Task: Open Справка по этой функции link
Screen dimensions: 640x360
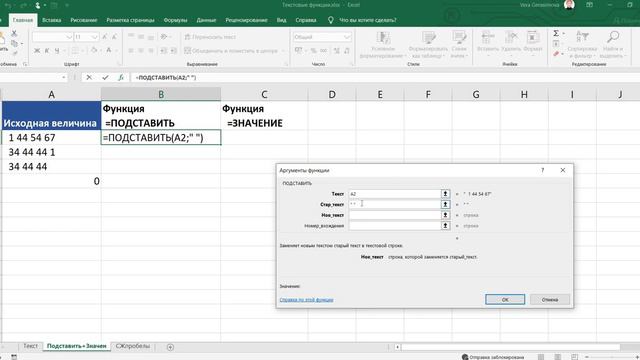Action: pyautogui.click(x=306, y=300)
